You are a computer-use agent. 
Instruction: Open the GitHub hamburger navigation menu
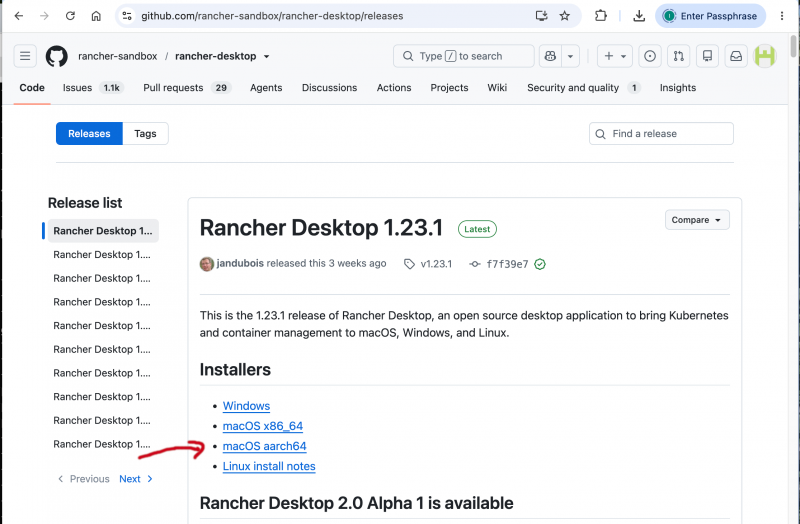(x=25, y=56)
